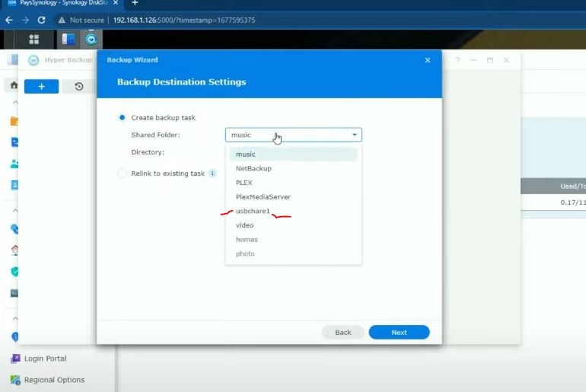This screenshot has width=586, height=392.
Task: Choose photo from the folder list
Action: [293, 253]
